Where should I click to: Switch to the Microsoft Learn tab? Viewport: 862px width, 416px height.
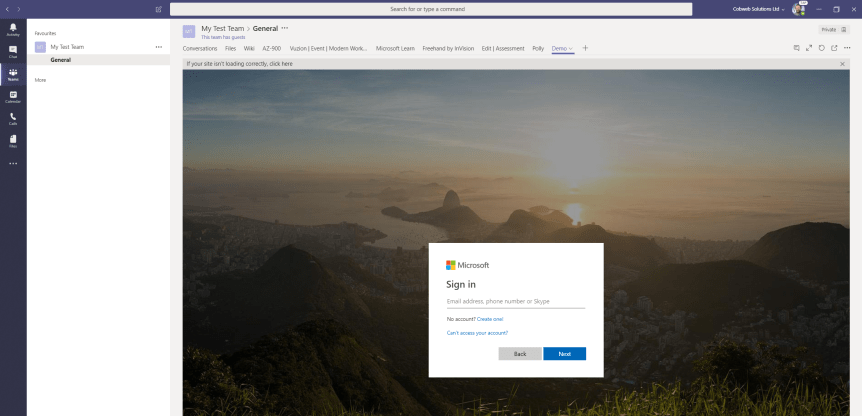pyautogui.click(x=395, y=48)
